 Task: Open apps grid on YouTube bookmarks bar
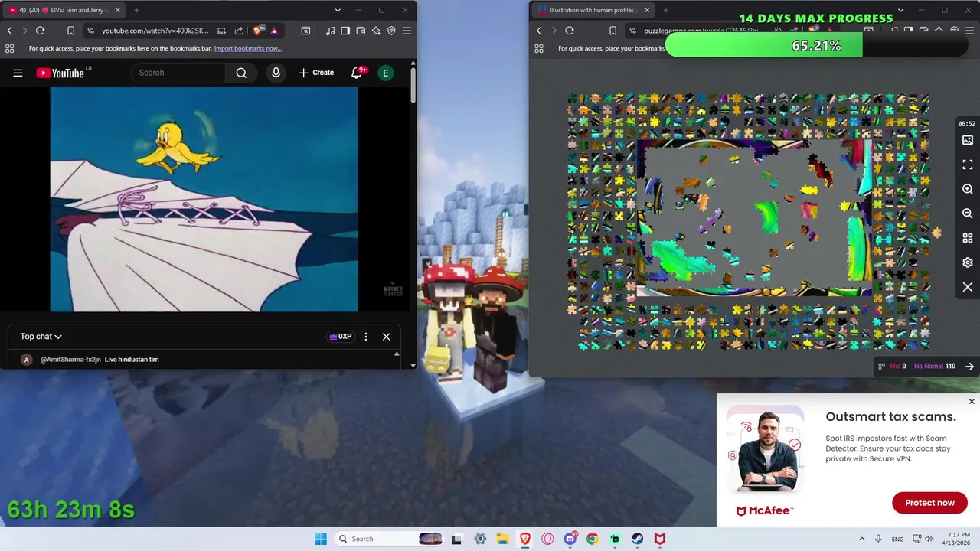(x=9, y=48)
